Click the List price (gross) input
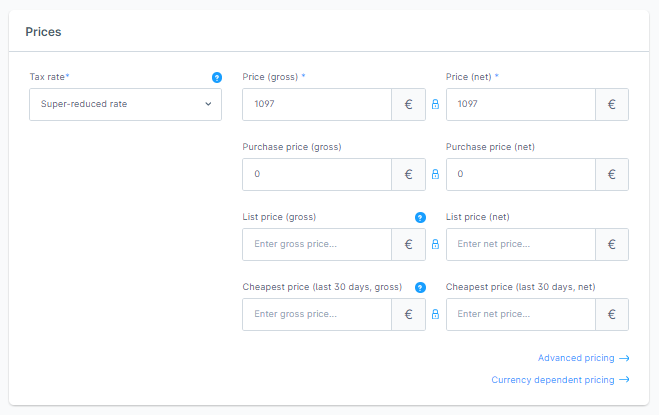The height and width of the screenshot is (415, 659). (x=316, y=244)
